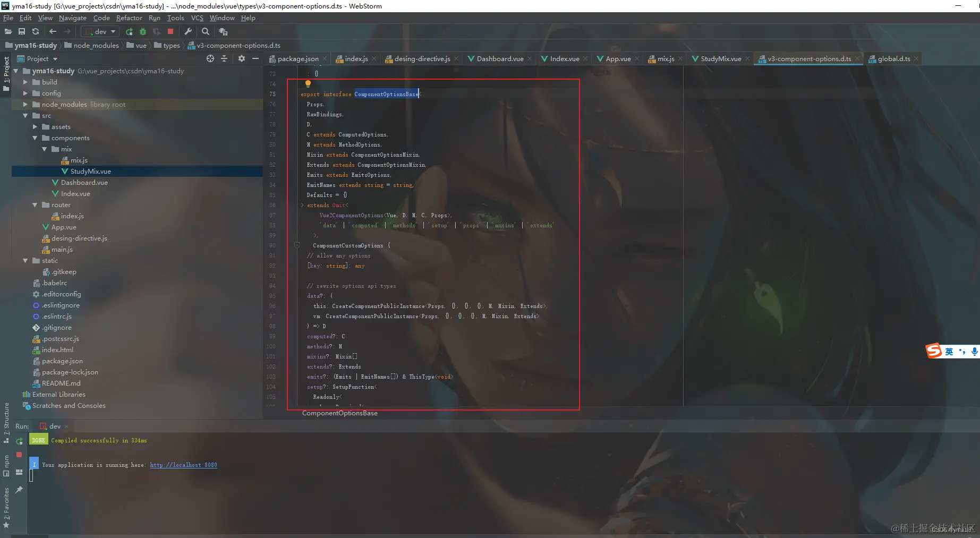The image size is (980, 538).
Task: Rerun dev from the Run panel
Action: (19, 441)
